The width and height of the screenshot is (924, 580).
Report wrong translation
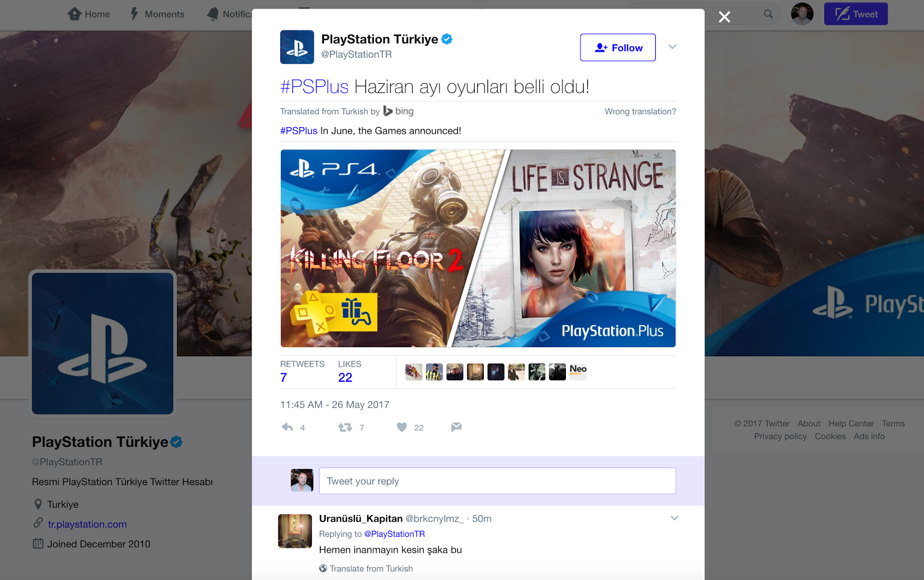[x=640, y=111]
